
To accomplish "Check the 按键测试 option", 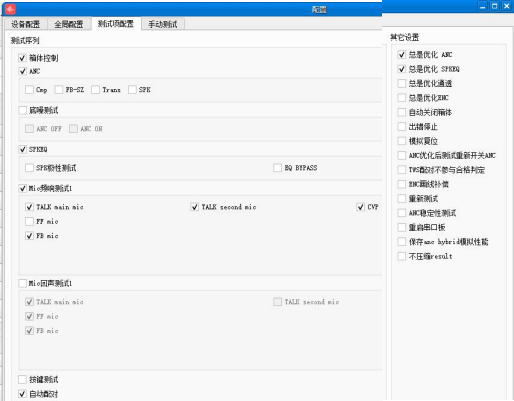I will 22,379.
